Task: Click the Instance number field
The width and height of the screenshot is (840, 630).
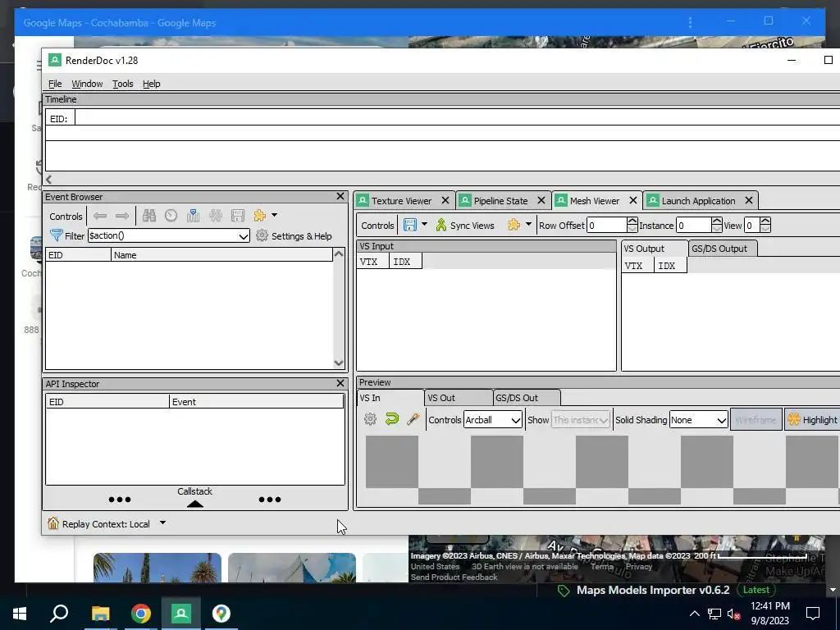Action: tap(694, 226)
